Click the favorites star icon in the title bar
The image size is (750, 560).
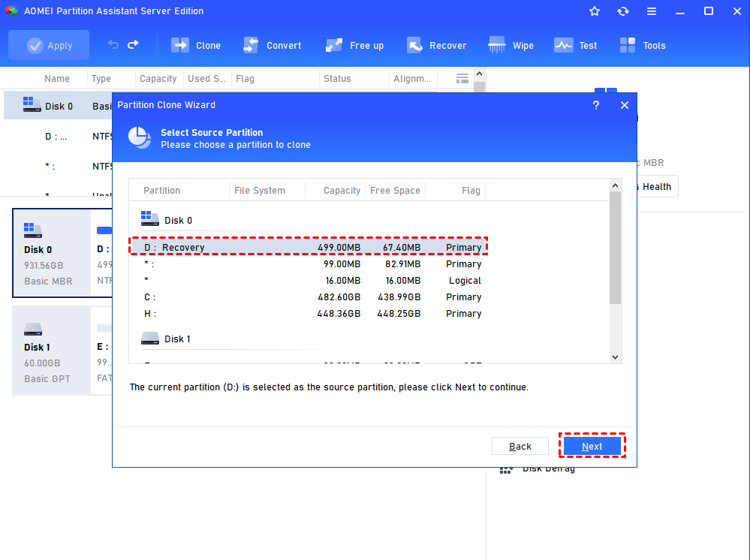tap(595, 11)
